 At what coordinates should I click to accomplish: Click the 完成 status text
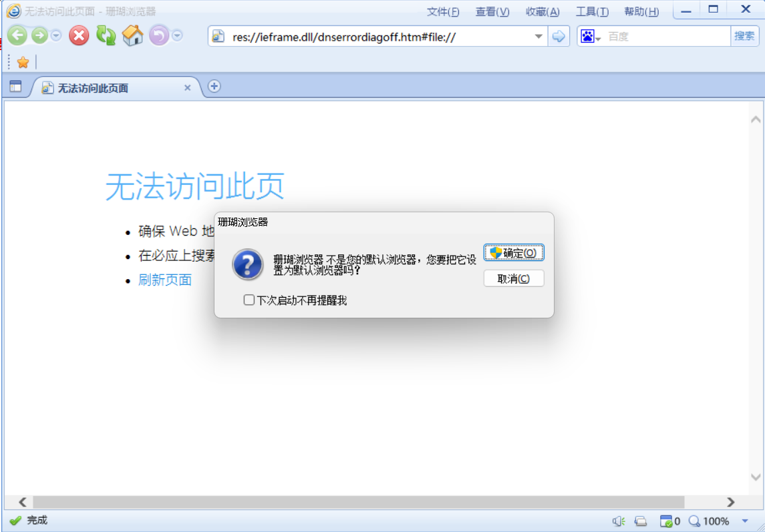coord(37,520)
